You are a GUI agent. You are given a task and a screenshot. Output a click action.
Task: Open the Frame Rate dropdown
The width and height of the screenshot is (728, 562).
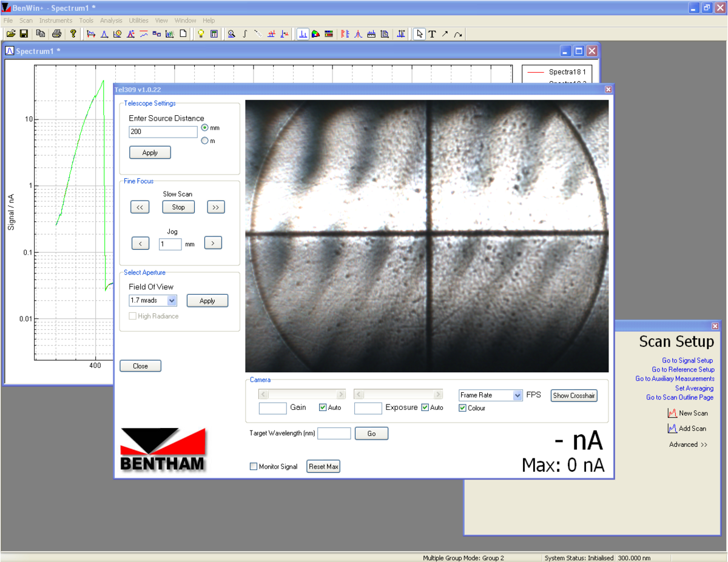(517, 395)
